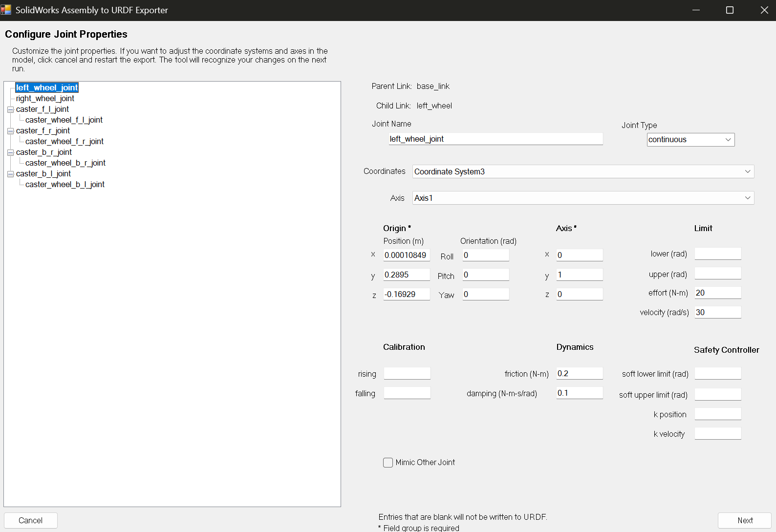Select left_wheel_joint in the joint tree
The height and width of the screenshot is (532, 776).
47,87
